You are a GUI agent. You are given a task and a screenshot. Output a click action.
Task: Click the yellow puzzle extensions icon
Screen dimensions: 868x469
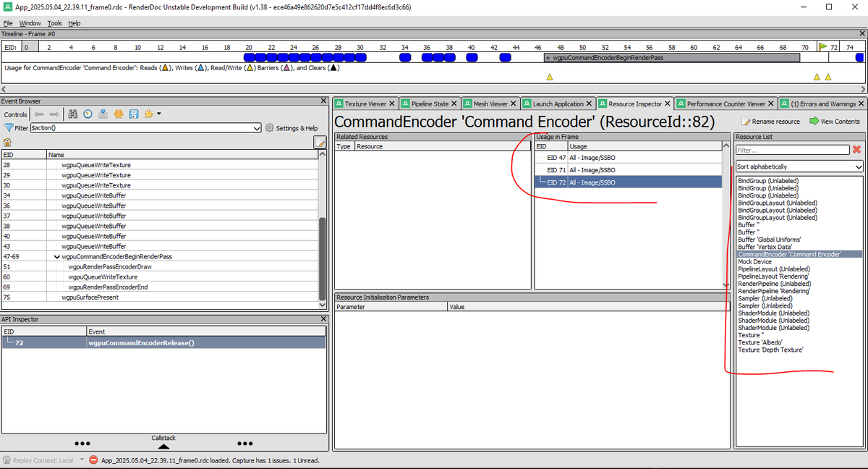click(148, 114)
